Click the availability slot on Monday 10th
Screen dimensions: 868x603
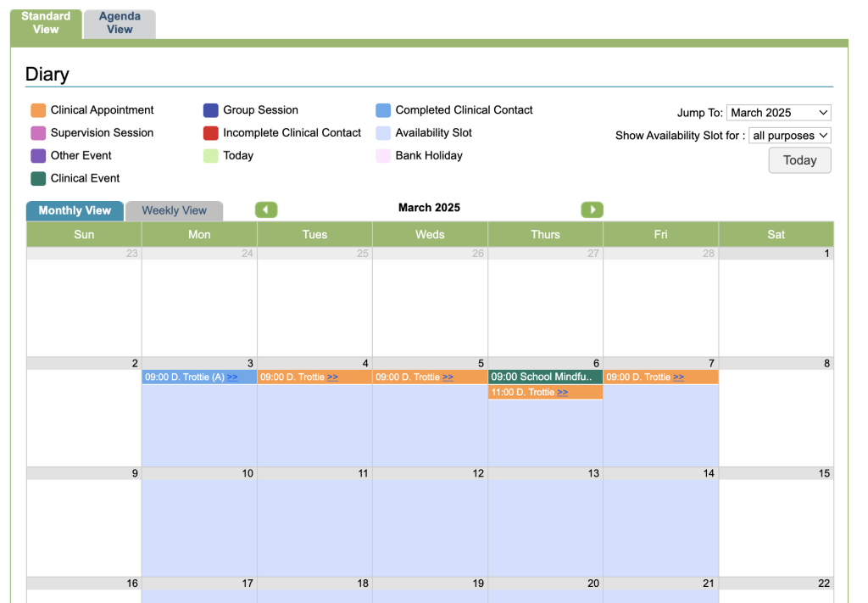(199, 528)
